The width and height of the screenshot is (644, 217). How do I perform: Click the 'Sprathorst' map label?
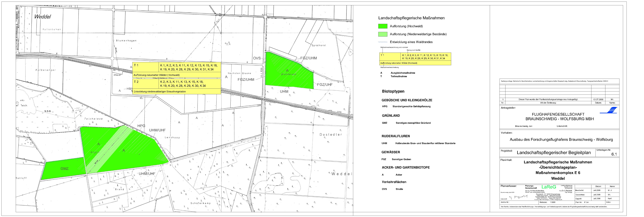pos(319,45)
